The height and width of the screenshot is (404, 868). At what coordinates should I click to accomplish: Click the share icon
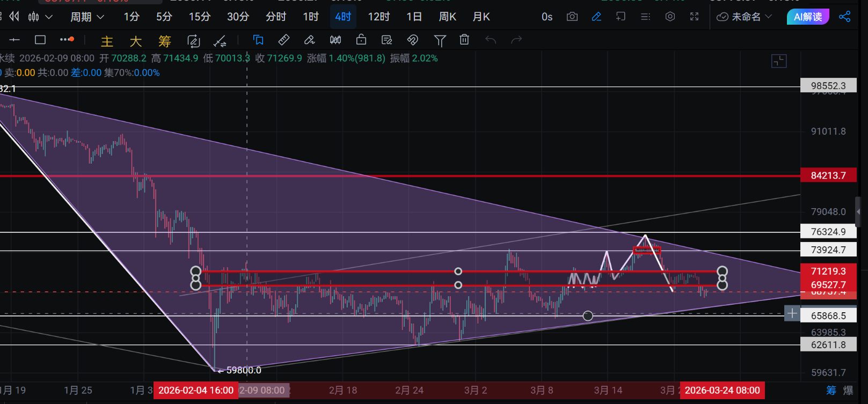844,17
